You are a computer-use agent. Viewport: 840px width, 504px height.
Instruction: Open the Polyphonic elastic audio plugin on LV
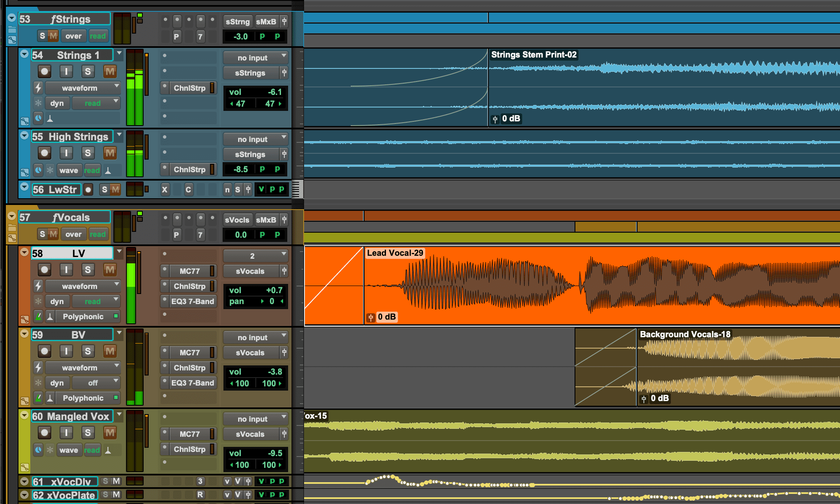point(82,316)
